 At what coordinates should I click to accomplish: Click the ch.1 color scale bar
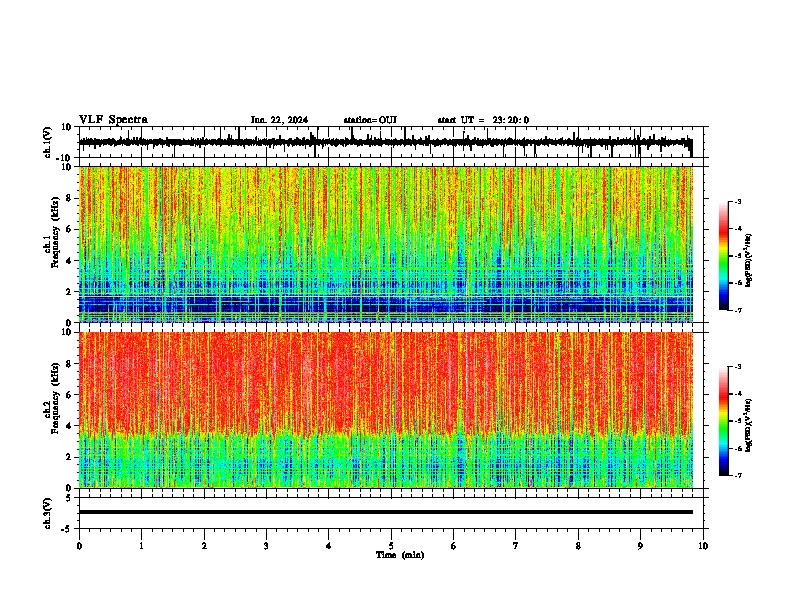click(724, 256)
